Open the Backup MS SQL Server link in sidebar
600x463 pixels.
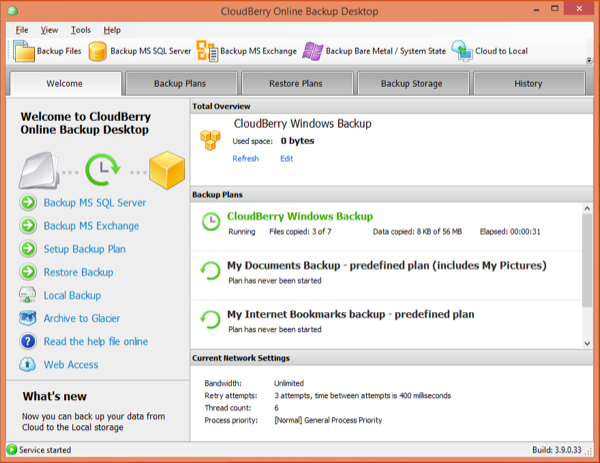coord(95,202)
